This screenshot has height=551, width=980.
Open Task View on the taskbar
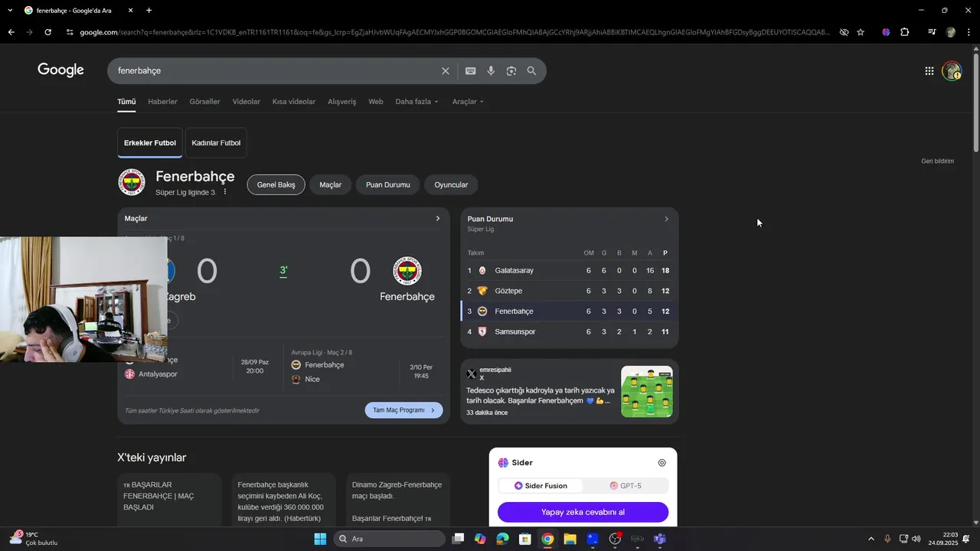coord(458,539)
